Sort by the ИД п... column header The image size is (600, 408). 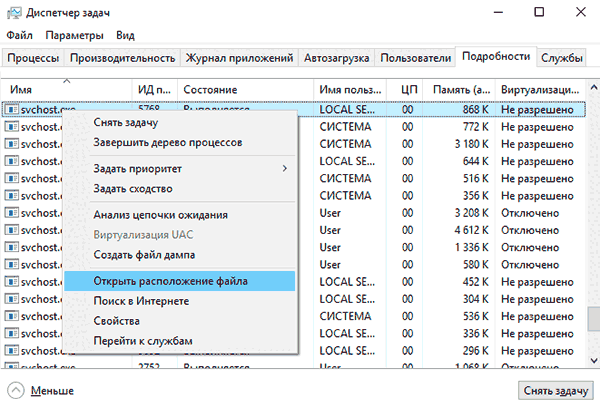pyautogui.click(x=155, y=90)
